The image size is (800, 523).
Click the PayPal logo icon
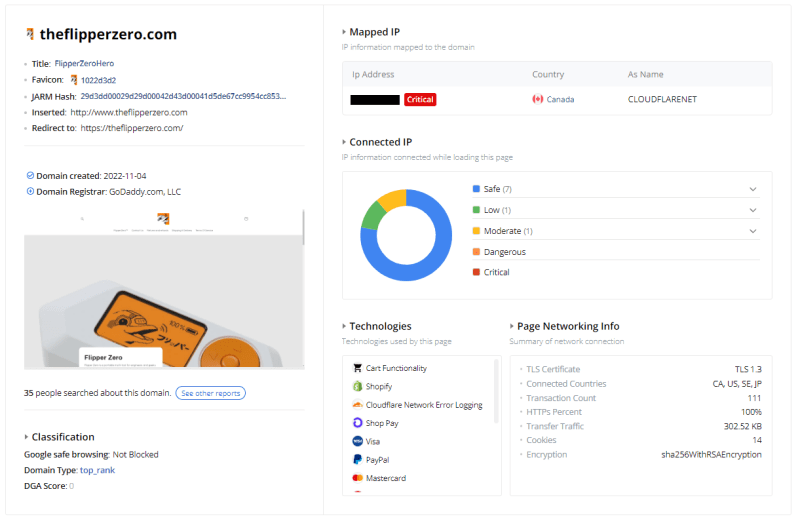[x=358, y=459]
